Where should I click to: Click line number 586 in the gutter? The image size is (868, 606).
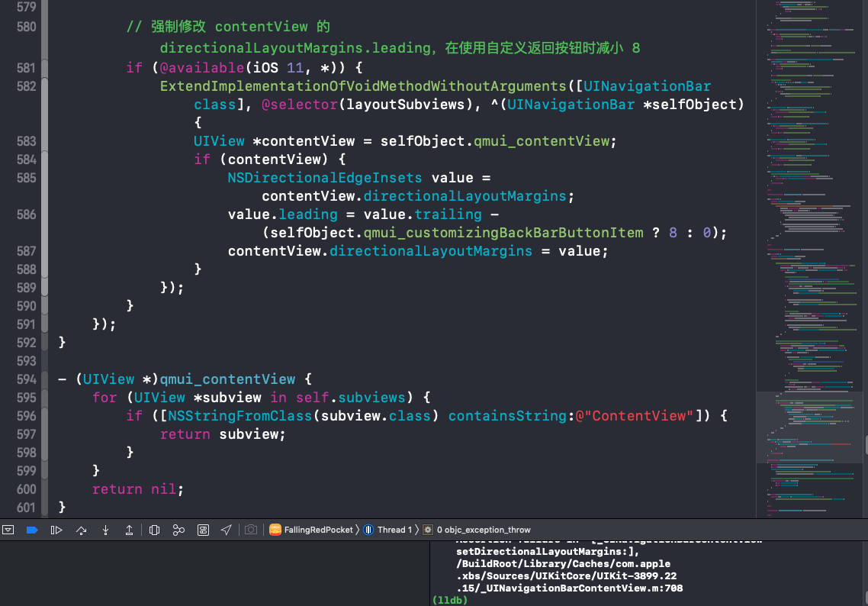pyautogui.click(x=26, y=215)
